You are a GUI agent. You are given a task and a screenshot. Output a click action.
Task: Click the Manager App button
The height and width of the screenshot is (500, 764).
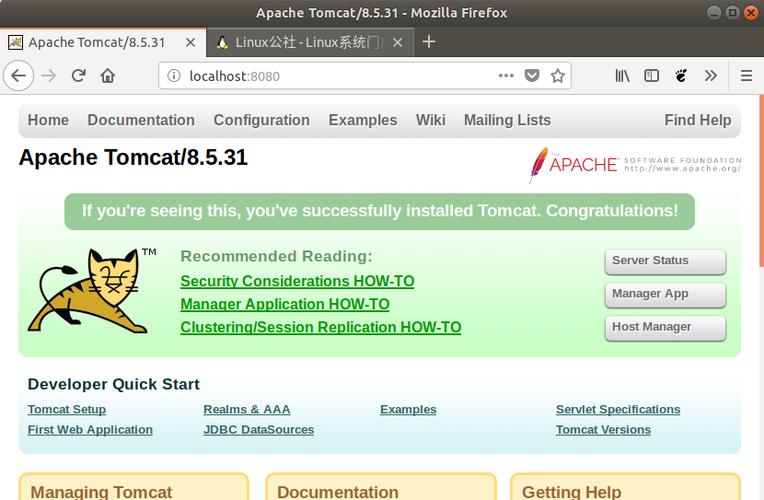[665, 294]
